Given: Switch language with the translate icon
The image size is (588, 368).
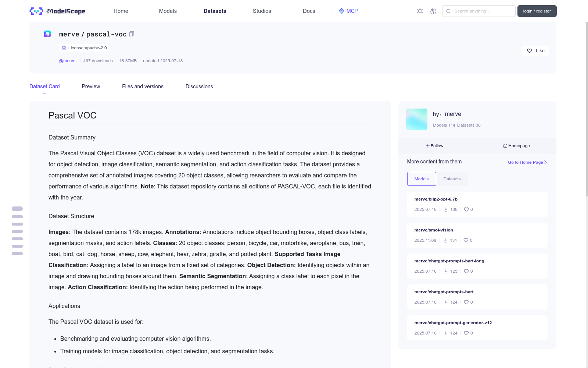Looking at the screenshot, I should click(433, 11).
